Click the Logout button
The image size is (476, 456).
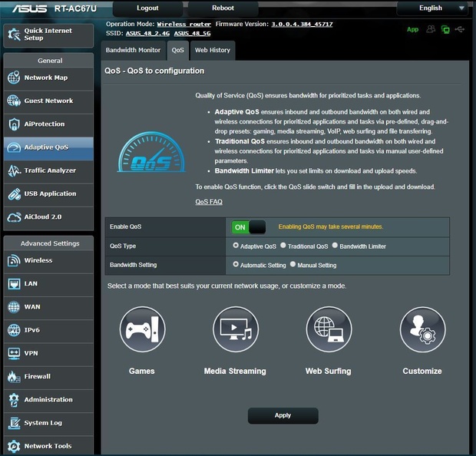click(147, 8)
